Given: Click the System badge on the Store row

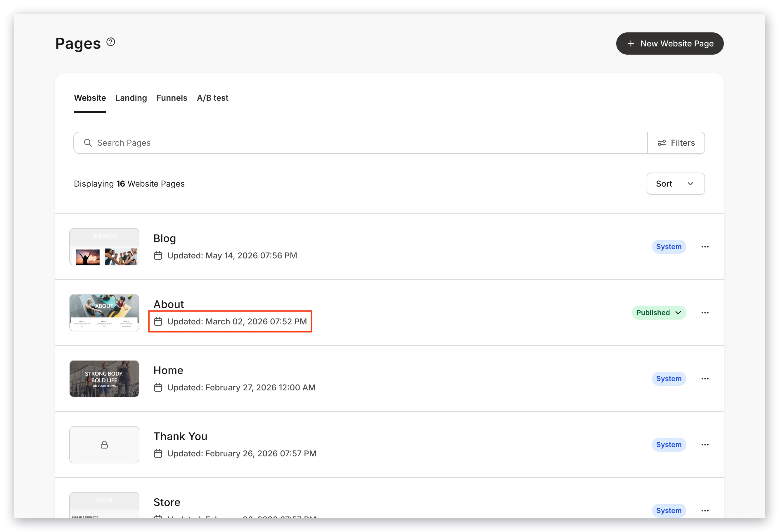Looking at the screenshot, I should (669, 511).
